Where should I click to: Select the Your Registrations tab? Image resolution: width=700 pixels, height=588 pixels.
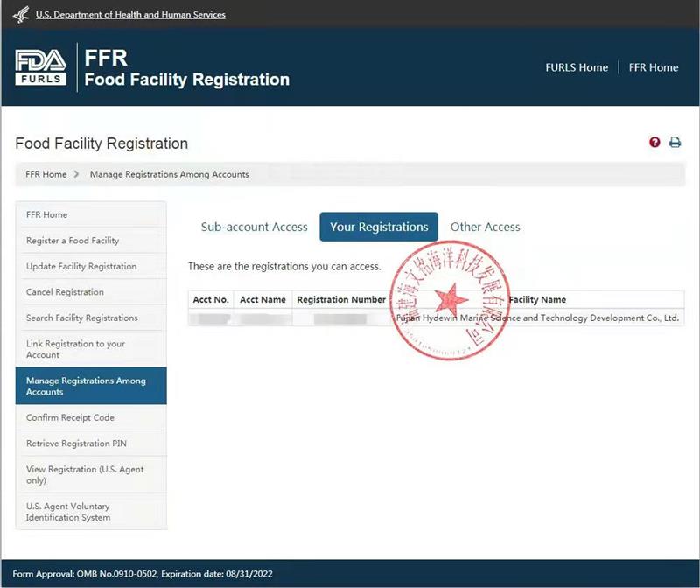[379, 227]
